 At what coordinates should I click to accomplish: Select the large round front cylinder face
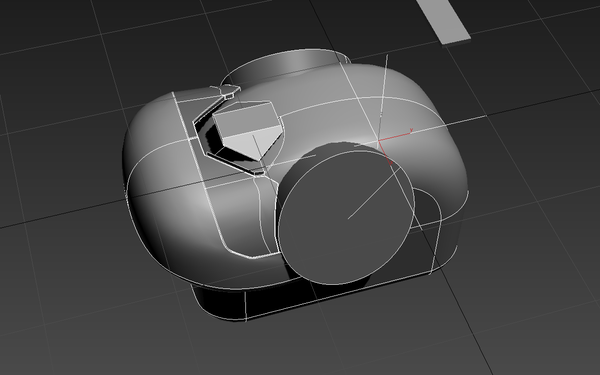click(x=346, y=217)
